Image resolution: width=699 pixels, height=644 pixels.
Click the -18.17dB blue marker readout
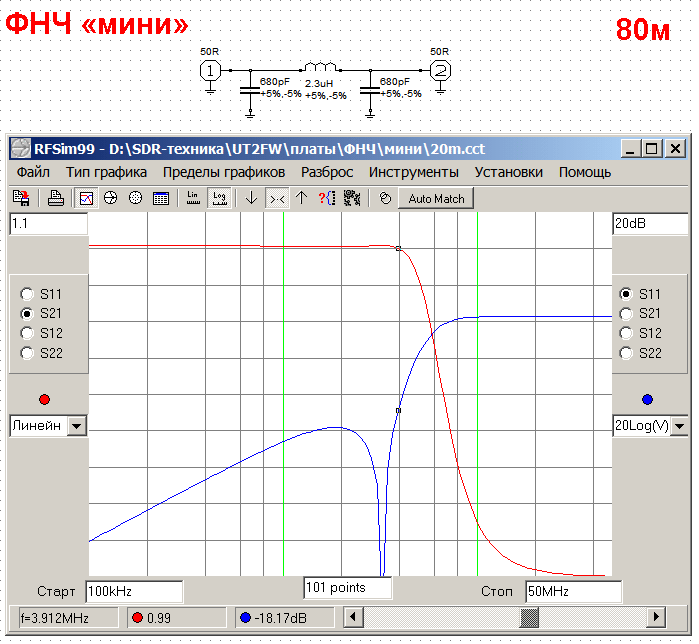pyautogui.click(x=284, y=618)
